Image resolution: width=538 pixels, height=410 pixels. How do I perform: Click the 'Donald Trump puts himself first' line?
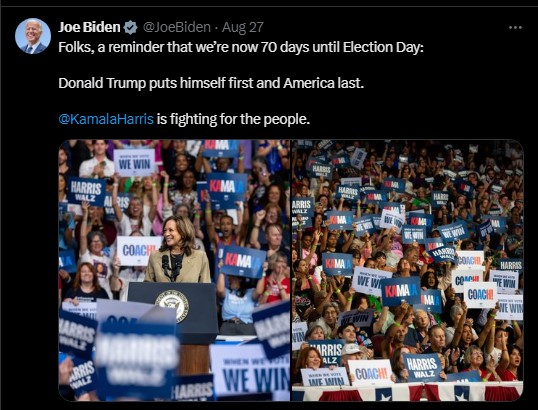point(211,83)
